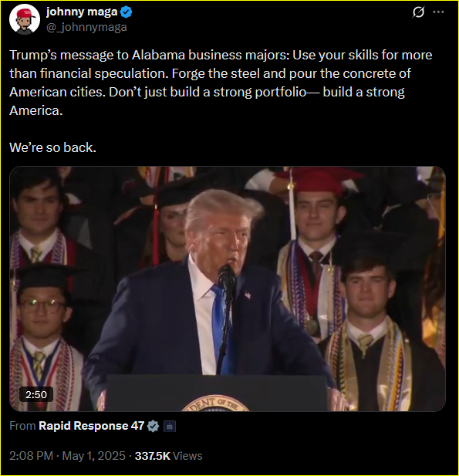459x476 pixels.
Task: Open the johnny maga display name link
Action: (82, 12)
